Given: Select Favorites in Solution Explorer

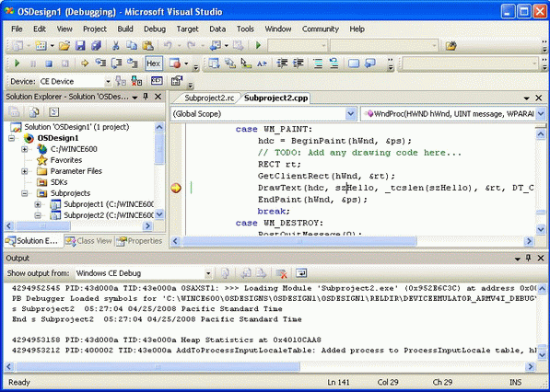Looking at the screenshot, I should (66, 160).
